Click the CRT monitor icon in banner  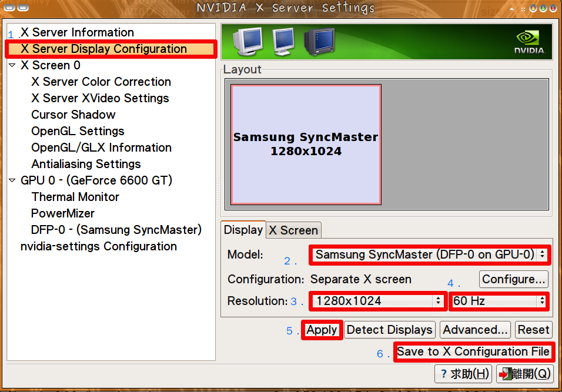coord(247,42)
